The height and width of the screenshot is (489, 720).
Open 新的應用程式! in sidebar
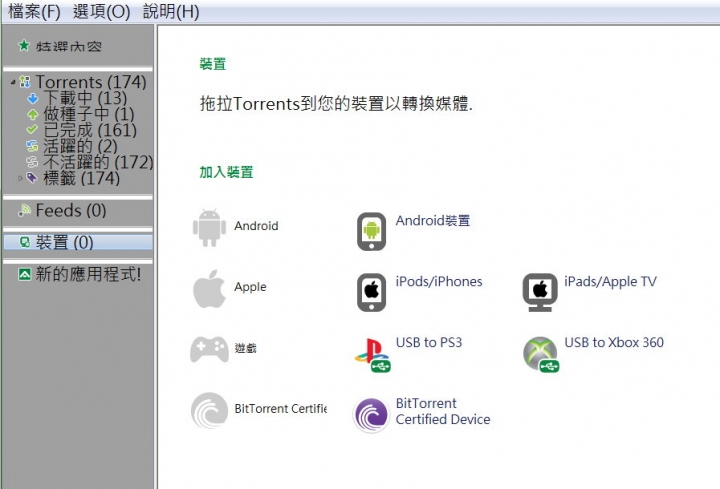[x=88, y=274]
